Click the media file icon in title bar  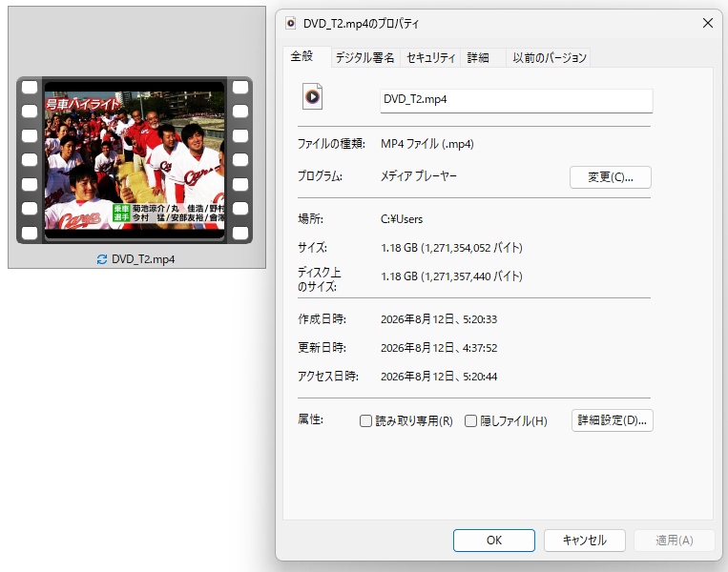click(291, 23)
